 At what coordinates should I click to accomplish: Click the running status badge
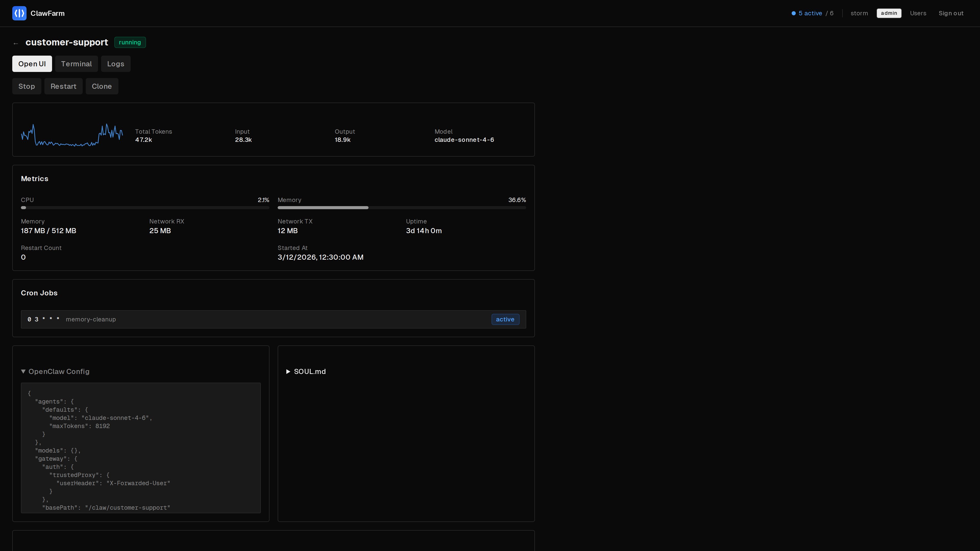[130, 42]
